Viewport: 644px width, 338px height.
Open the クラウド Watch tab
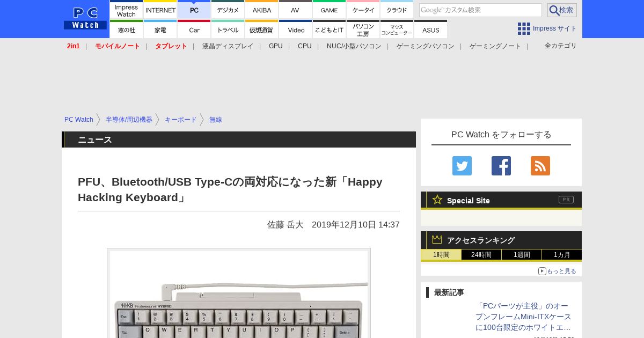pos(397,9)
